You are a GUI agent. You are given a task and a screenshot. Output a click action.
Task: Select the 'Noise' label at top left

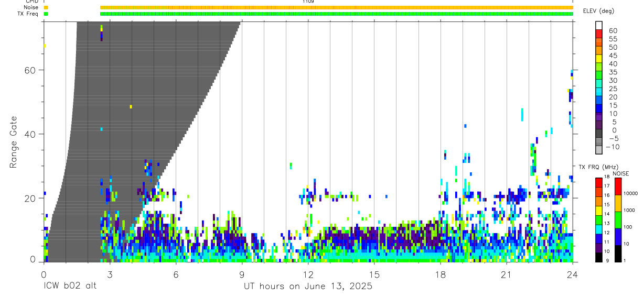pyautogui.click(x=31, y=8)
